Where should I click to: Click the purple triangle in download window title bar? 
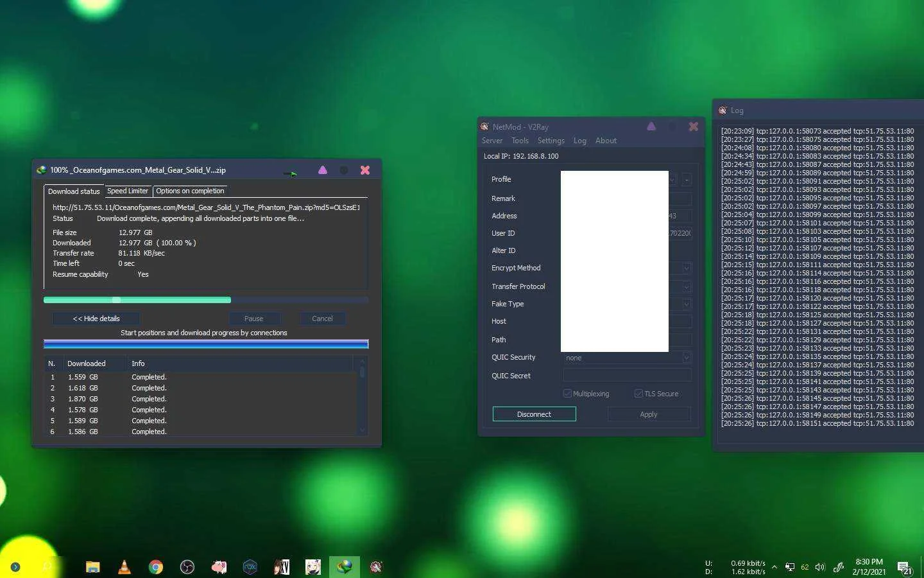tap(323, 170)
